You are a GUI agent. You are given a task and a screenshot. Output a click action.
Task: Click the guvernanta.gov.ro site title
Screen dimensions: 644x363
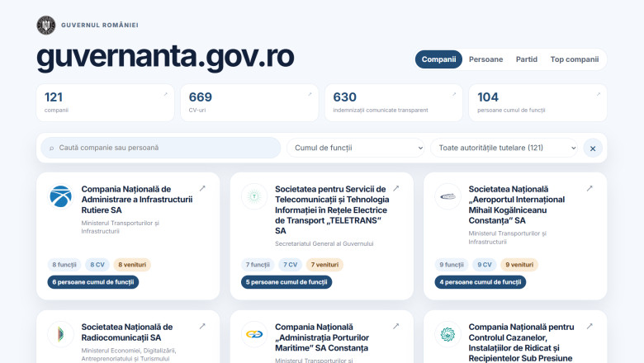pyautogui.click(x=165, y=57)
